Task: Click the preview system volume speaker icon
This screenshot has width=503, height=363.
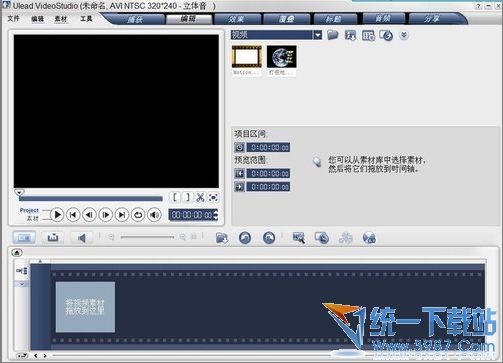Action: [154, 215]
